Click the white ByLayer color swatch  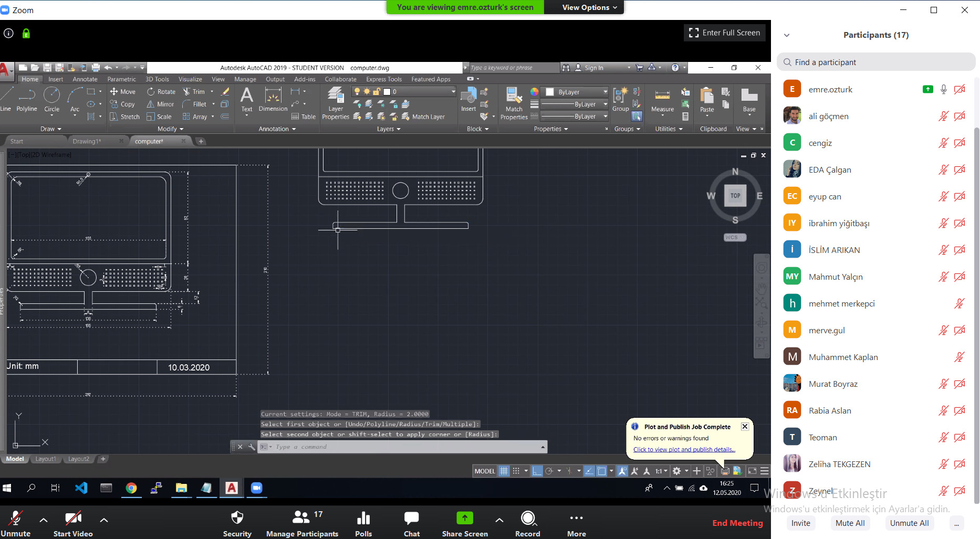pos(550,92)
